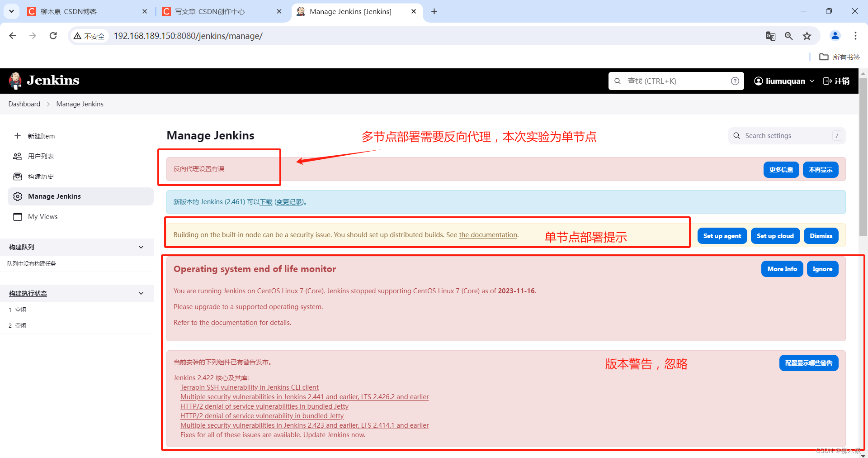
Task: Open Terrapin SSH vulnerability link
Action: click(250, 387)
